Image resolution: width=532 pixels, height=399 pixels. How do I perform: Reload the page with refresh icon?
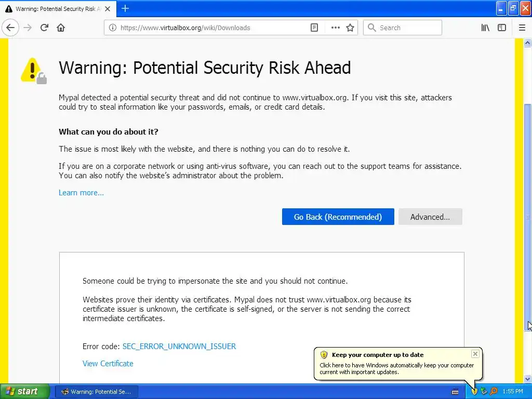tap(44, 28)
